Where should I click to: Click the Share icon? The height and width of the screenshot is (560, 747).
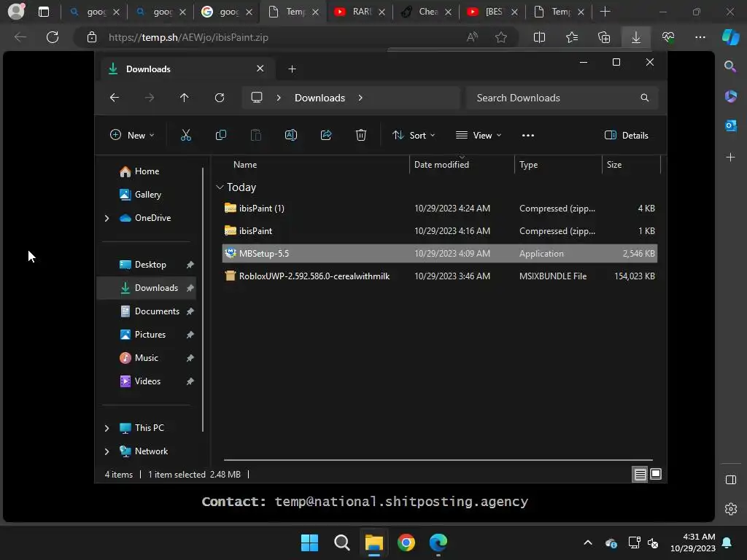tap(326, 135)
